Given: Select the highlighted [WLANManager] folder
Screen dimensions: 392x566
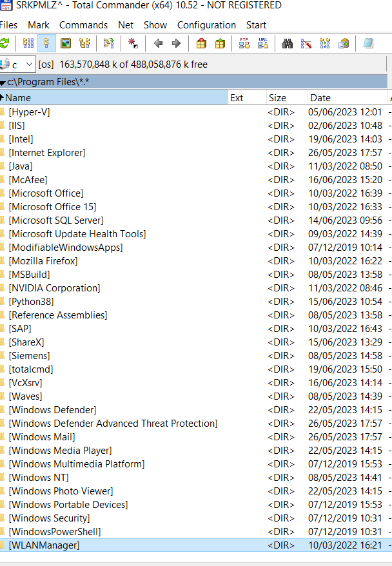Looking at the screenshot, I should point(44,545).
